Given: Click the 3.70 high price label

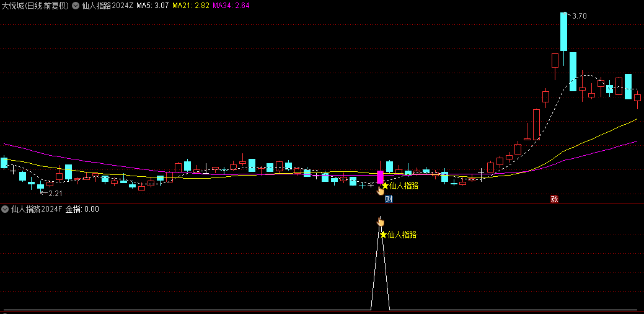Looking at the screenshot, I should tap(580, 16).
